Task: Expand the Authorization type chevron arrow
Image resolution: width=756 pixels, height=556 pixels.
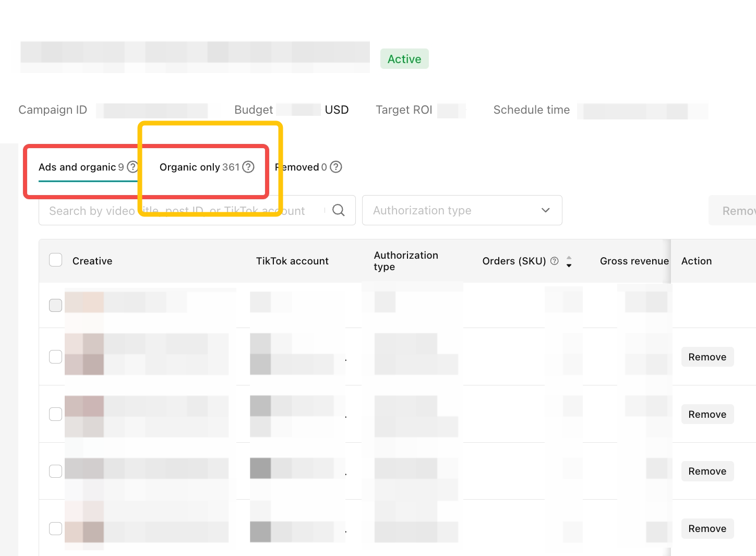Action: point(545,210)
